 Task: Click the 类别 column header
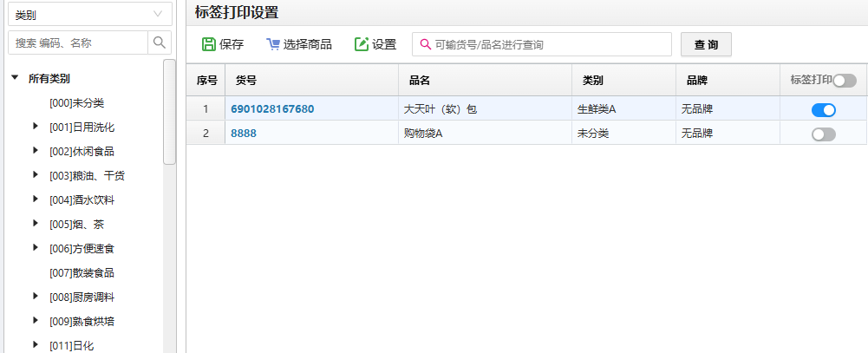[x=623, y=80]
